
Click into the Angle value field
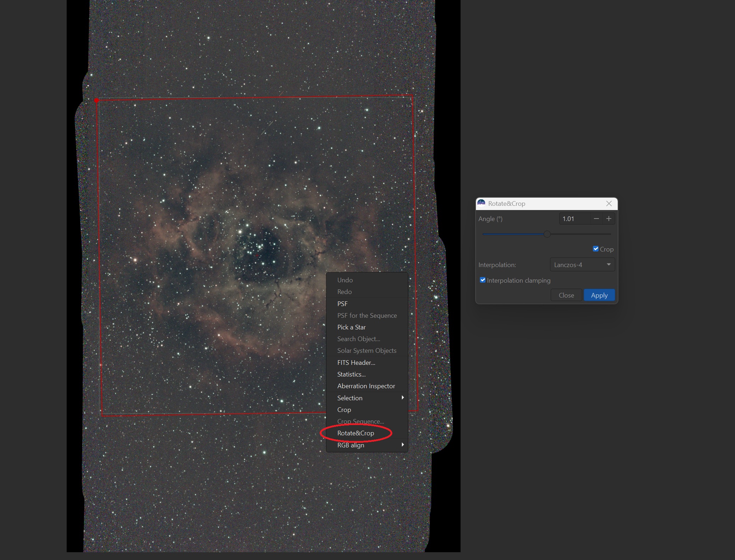pyautogui.click(x=574, y=219)
